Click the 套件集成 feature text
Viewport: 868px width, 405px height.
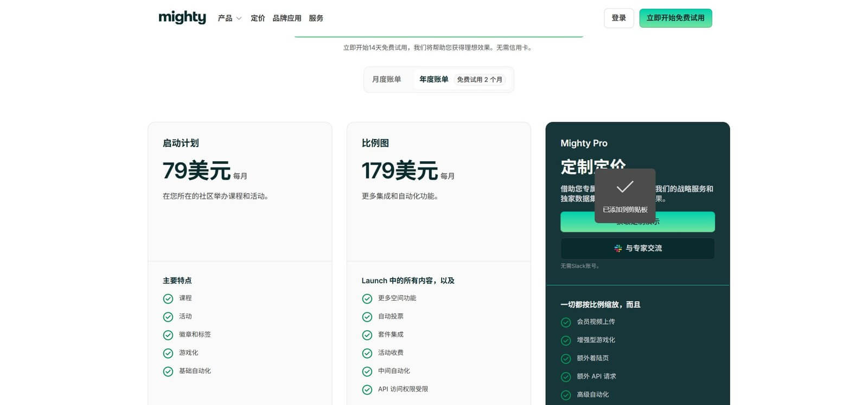pyautogui.click(x=391, y=334)
